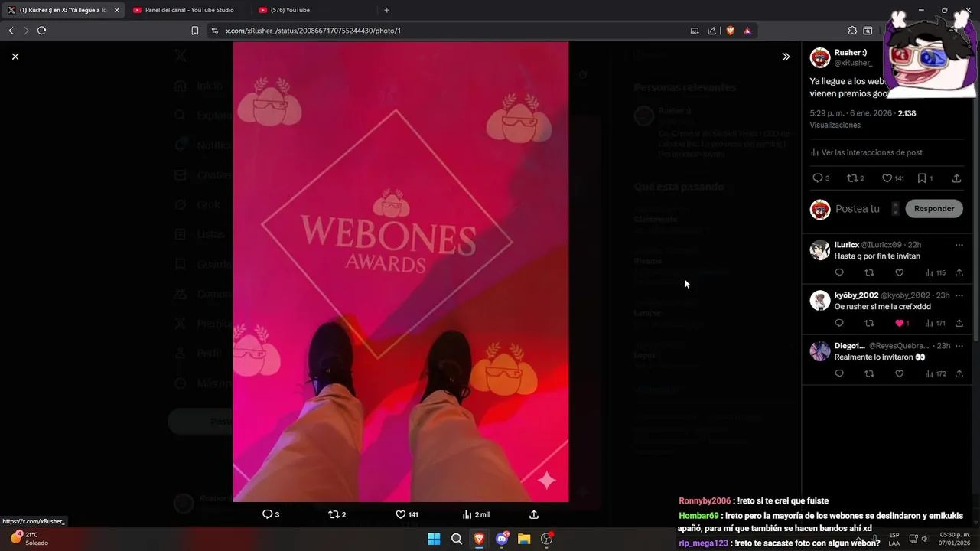
Task: Close the photo viewer with the X icon
Action: (15, 57)
